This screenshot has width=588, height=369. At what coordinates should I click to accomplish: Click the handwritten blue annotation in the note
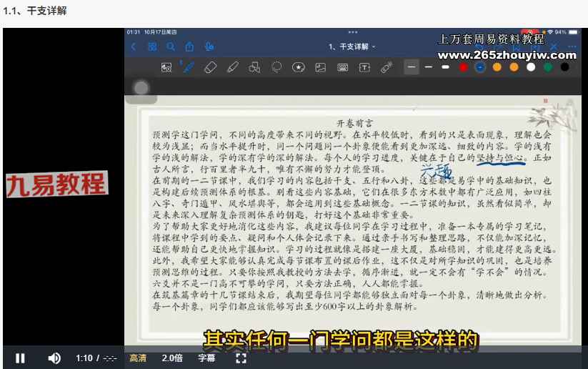(436, 172)
